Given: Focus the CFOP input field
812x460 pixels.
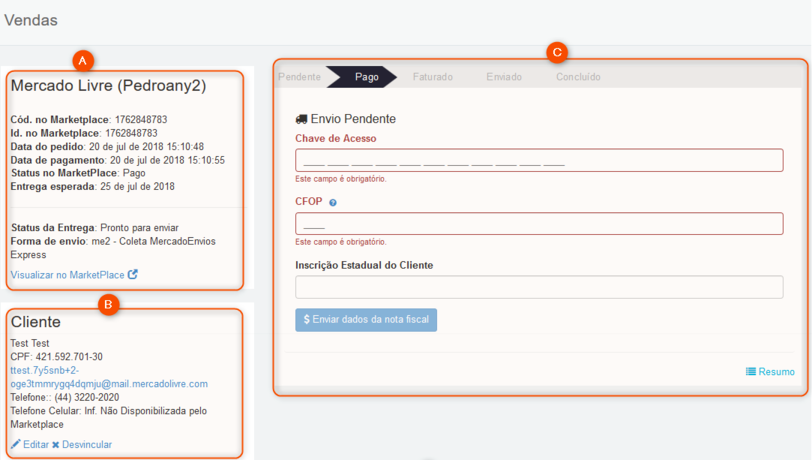Looking at the screenshot, I should pos(539,224).
